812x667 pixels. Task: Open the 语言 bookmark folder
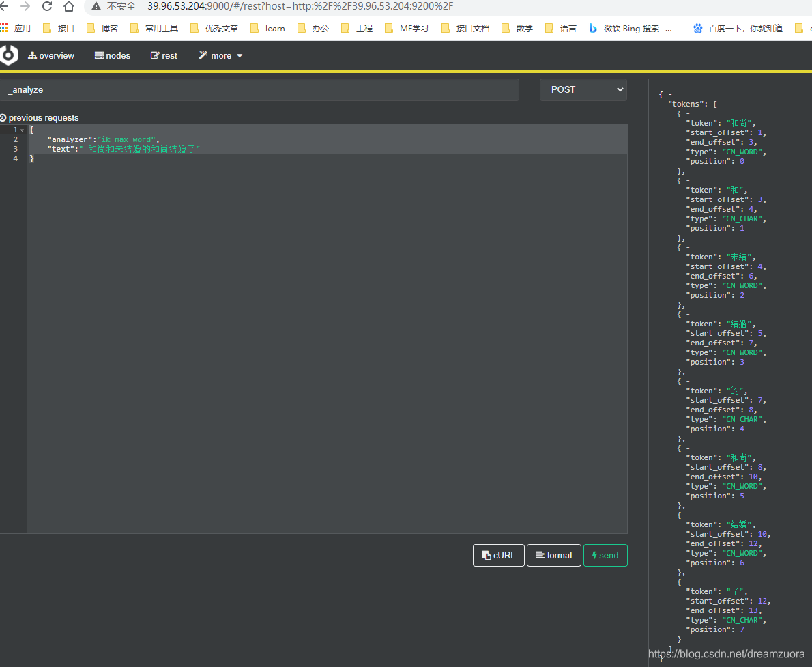point(561,28)
